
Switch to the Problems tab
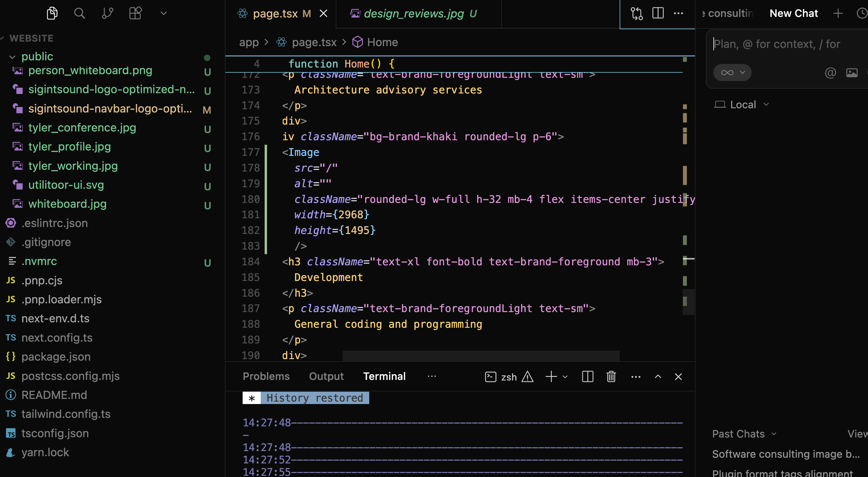coord(266,376)
